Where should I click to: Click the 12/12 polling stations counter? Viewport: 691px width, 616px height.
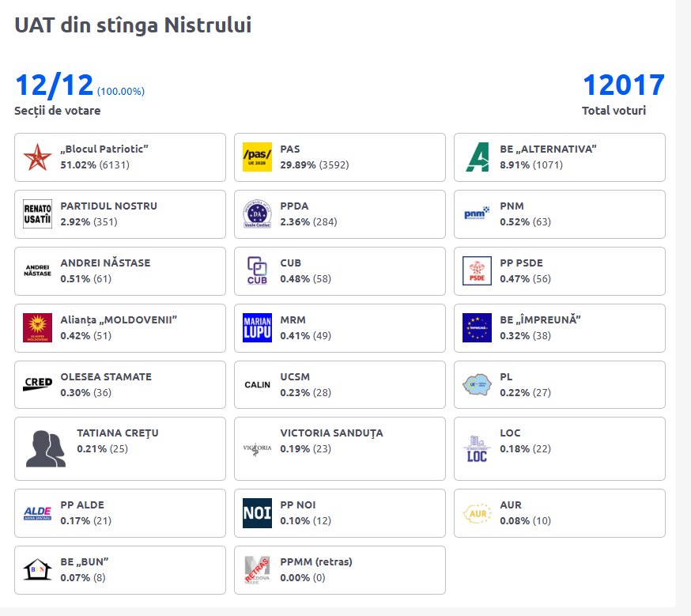click(54, 85)
